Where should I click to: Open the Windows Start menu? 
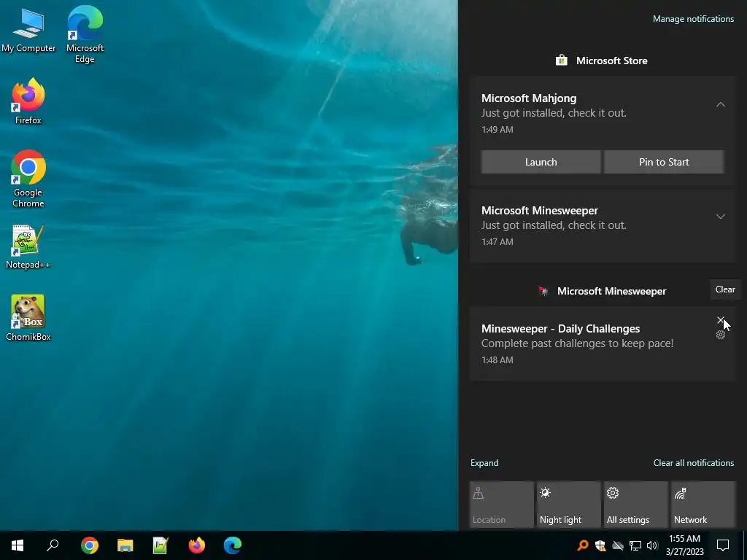tap(18, 545)
